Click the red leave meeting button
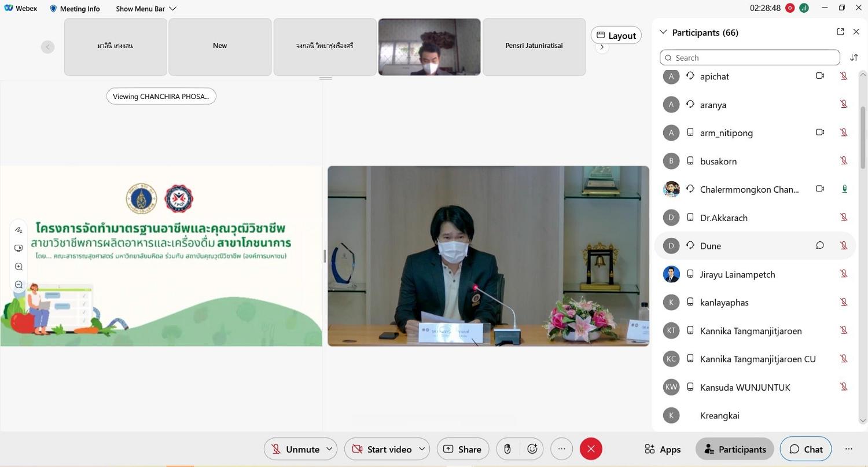Screen dimensions: 868x467 (591, 449)
